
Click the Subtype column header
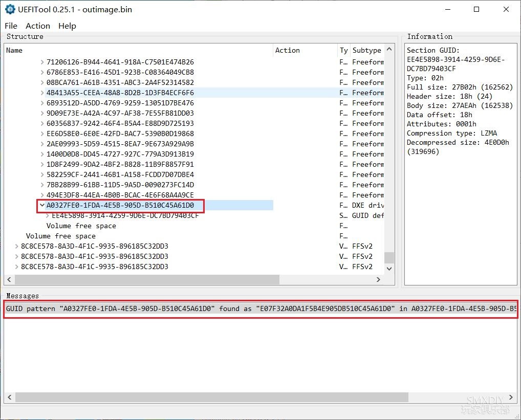pos(367,50)
